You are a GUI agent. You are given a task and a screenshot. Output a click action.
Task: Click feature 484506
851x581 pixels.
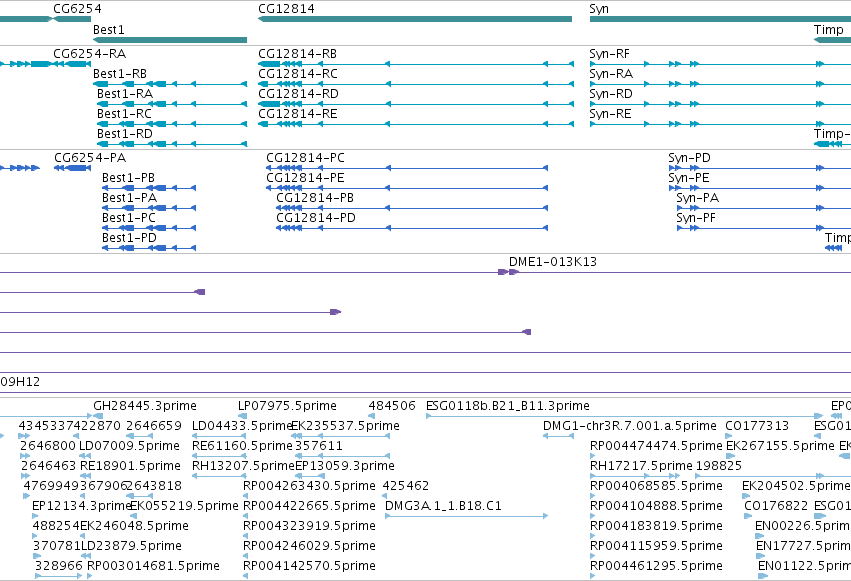tap(372, 416)
